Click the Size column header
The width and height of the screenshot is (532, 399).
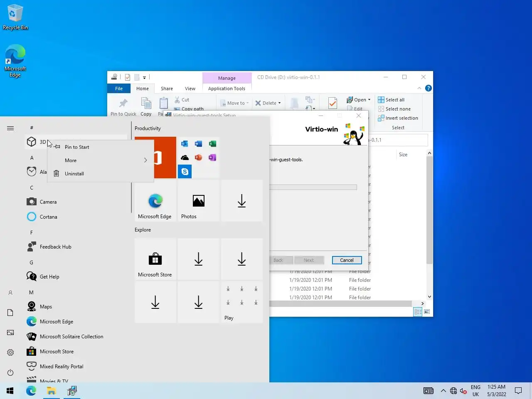(403, 155)
